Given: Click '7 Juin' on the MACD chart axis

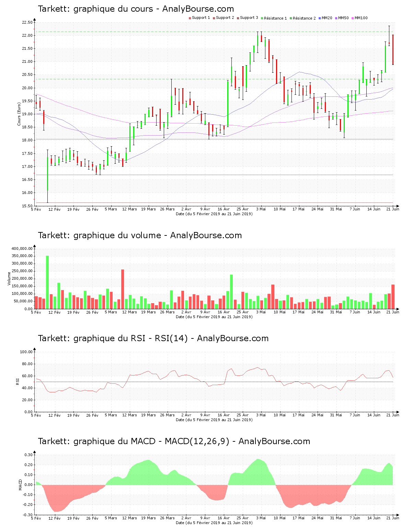Looking at the screenshot, I should point(355,518).
